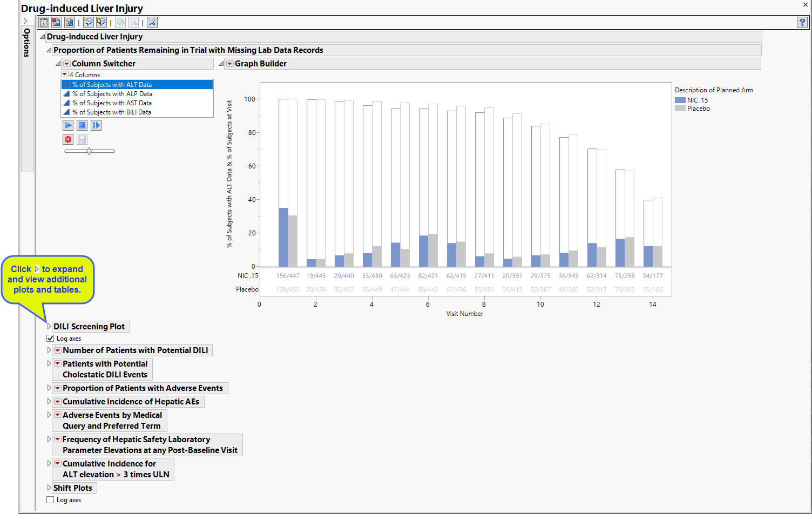Click the second toolbar icon with red square
Viewport: 812px width, 514px height.
coord(57,22)
